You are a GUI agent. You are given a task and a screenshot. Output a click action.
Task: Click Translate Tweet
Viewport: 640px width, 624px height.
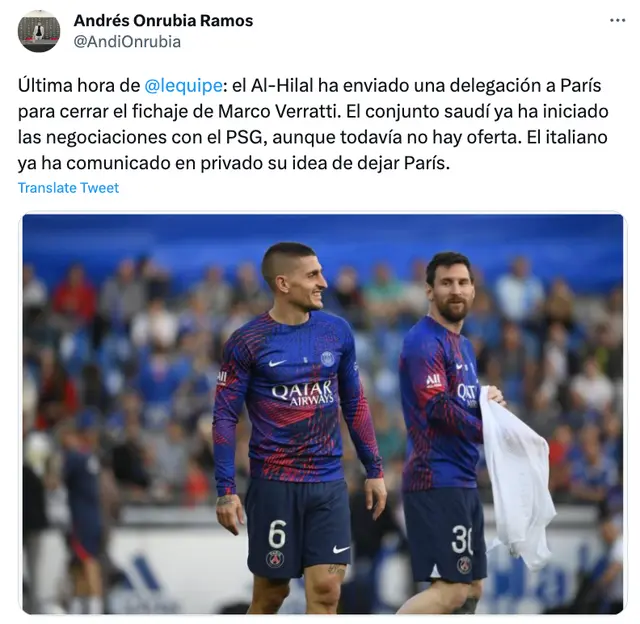coord(68,188)
